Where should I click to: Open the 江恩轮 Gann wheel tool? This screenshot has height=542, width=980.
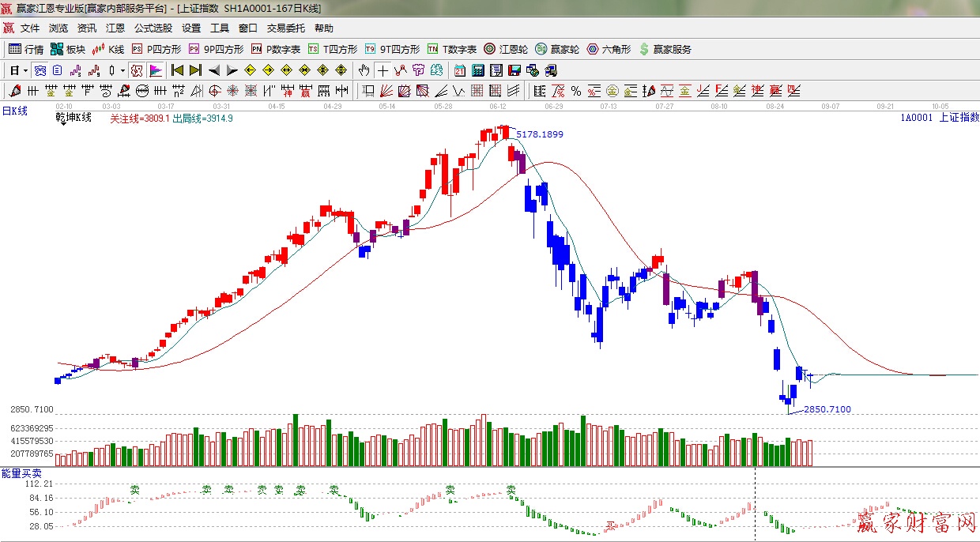(506, 49)
